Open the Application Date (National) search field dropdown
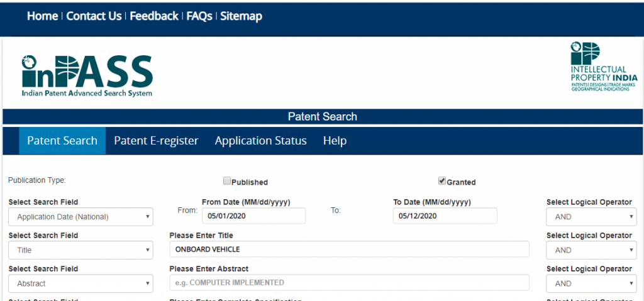644x301 pixels. [80, 217]
